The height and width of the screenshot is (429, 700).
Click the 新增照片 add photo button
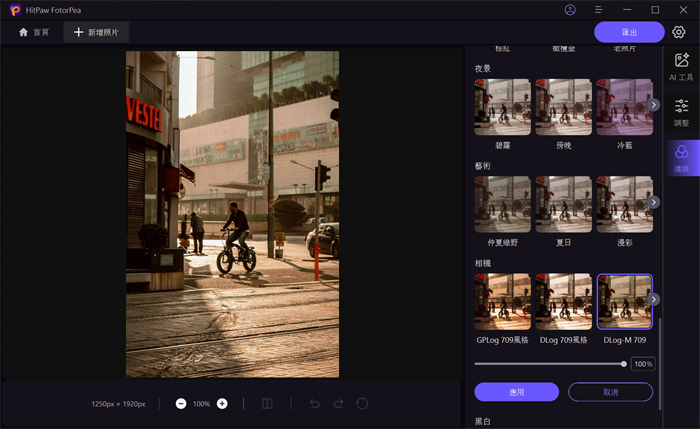[97, 32]
